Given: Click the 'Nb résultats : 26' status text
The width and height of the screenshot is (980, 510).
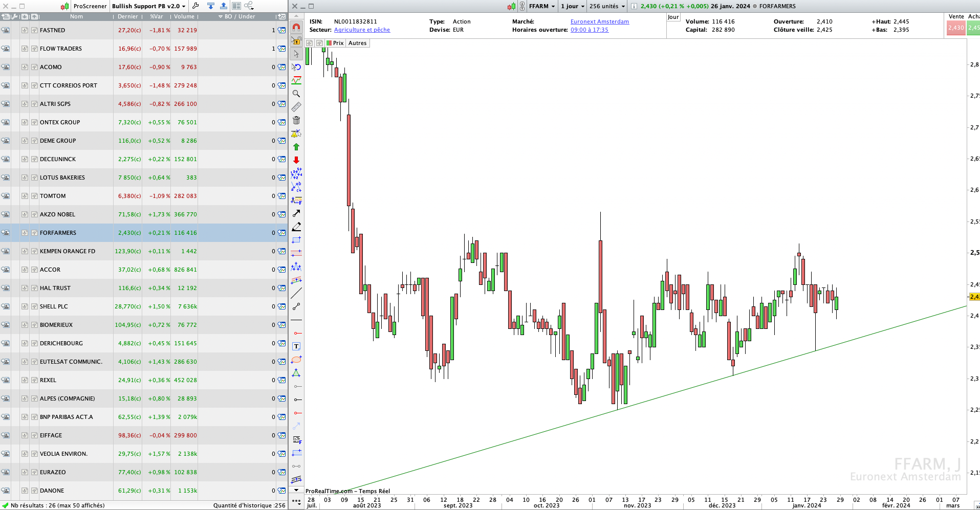Looking at the screenshot, I should [57, 505].
